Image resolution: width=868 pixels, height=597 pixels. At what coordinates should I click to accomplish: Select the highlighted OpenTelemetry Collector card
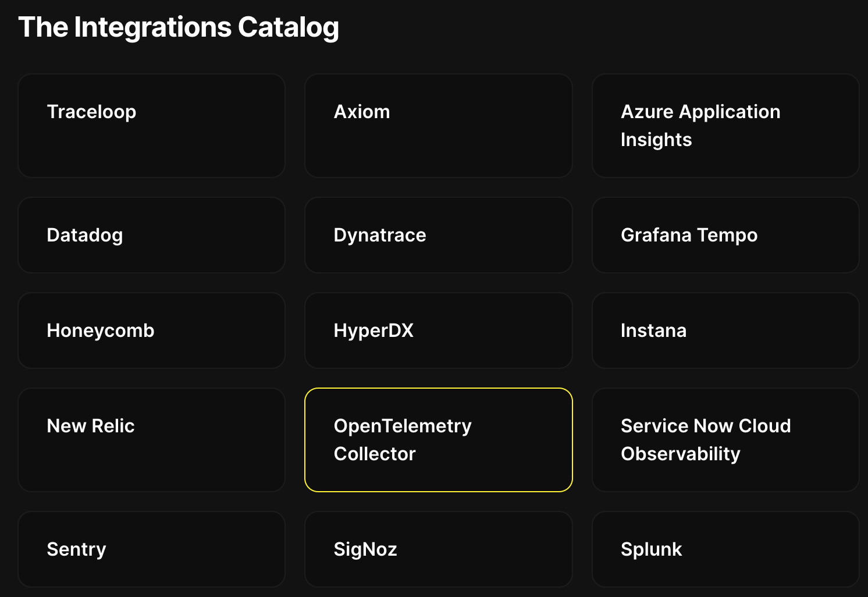point(438,440)
